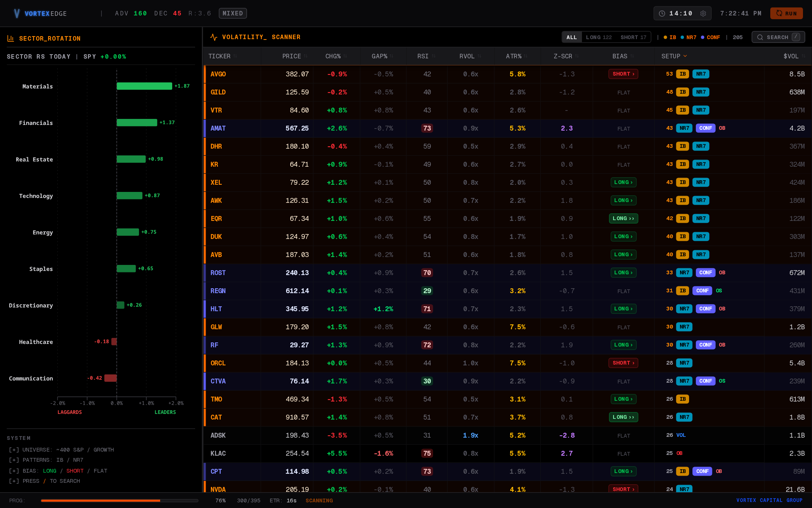The width and height of the screenshot is (812, 508).
Task: Click the refresh icon on the RUN button
Action: click(x=779, y=13)
